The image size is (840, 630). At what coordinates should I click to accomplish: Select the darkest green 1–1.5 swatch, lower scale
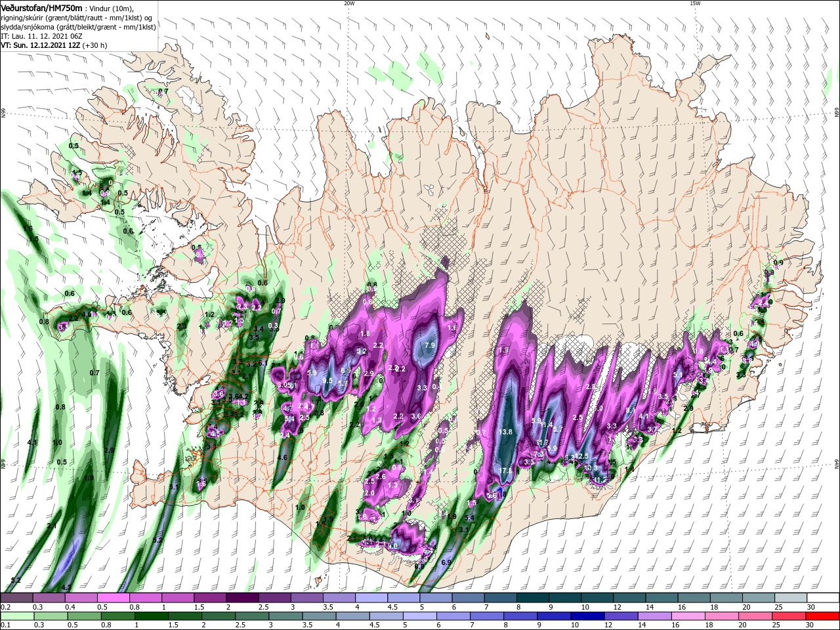tap(151, 616)
